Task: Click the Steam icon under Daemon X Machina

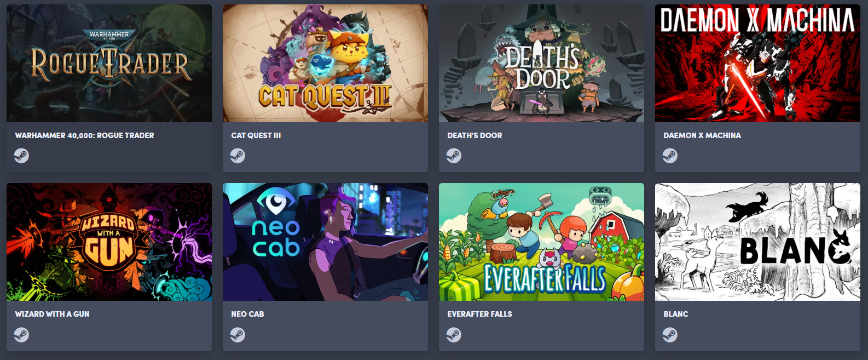Action: [x=670, y=156]
